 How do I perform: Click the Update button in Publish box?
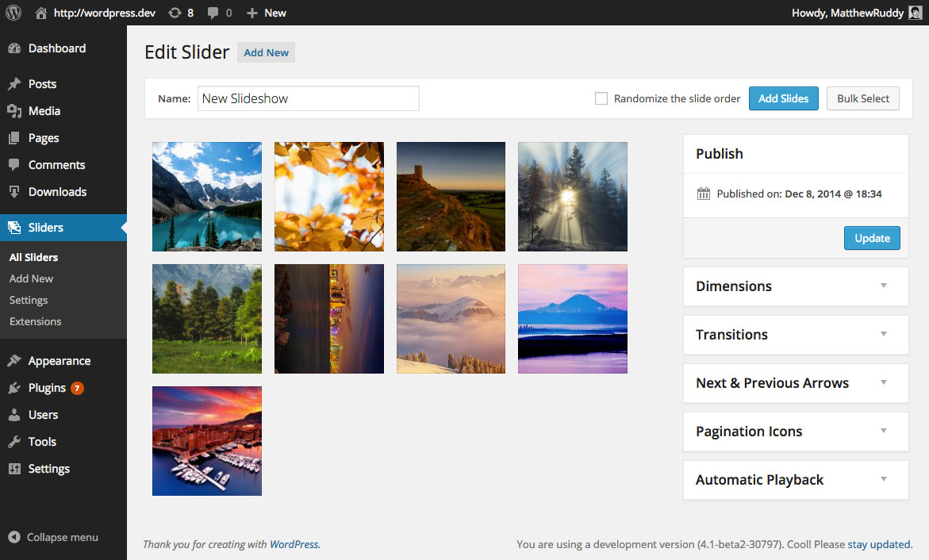click(872, 238)
